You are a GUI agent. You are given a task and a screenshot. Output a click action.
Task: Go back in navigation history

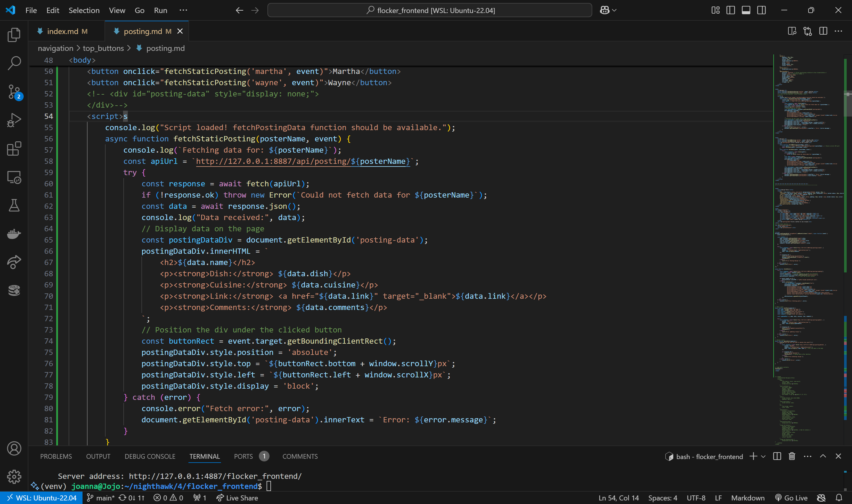(x=239, y=10)
